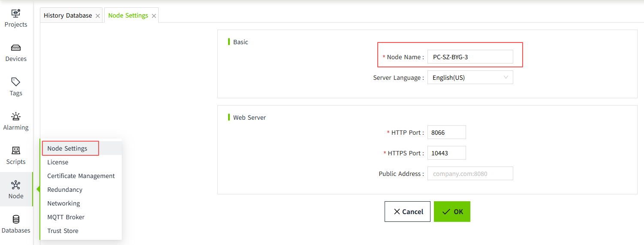This screenshot has width=644, height=245.
Task: Open Certificate Management menu entry
Action: pos(81,176)
